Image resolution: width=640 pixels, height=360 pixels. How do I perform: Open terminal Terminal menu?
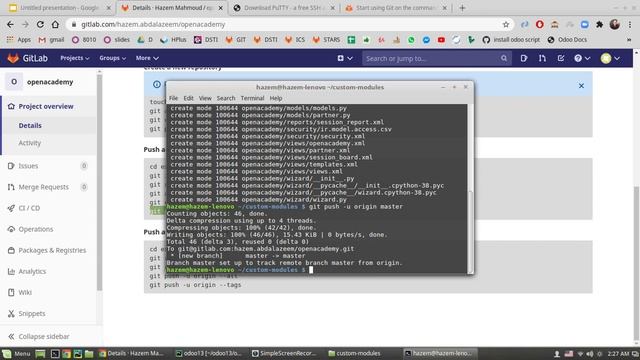tap(252, 98)
